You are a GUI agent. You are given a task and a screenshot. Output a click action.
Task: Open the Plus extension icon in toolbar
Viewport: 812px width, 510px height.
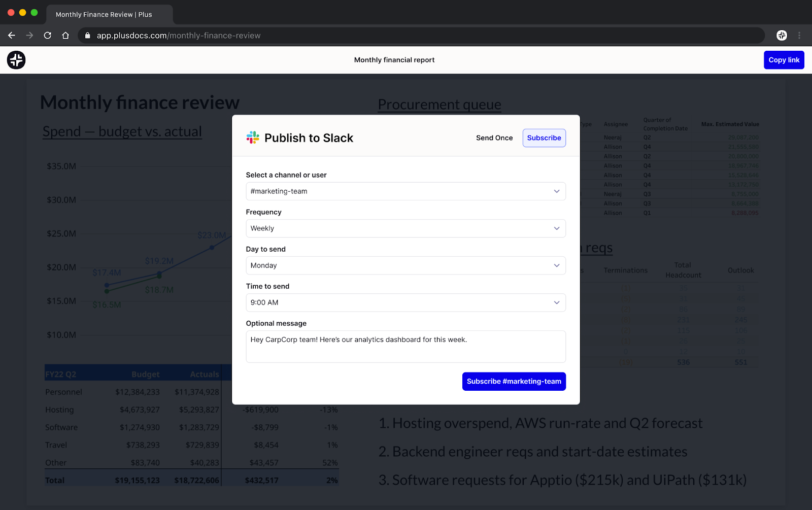tap(782, 36)
